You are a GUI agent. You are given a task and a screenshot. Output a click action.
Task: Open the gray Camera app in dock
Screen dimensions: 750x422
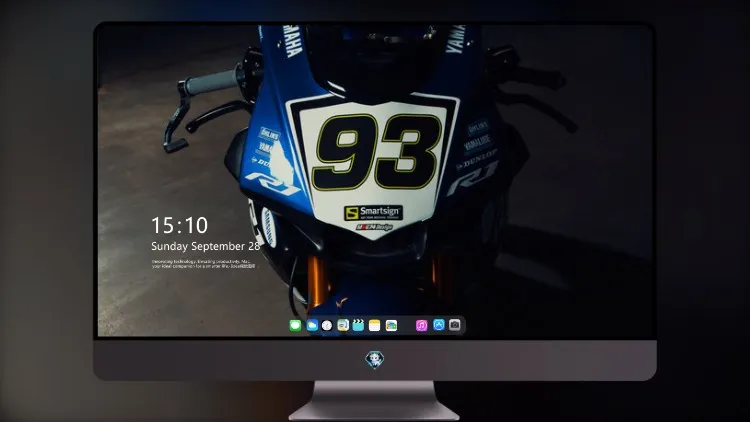[455, 325]
